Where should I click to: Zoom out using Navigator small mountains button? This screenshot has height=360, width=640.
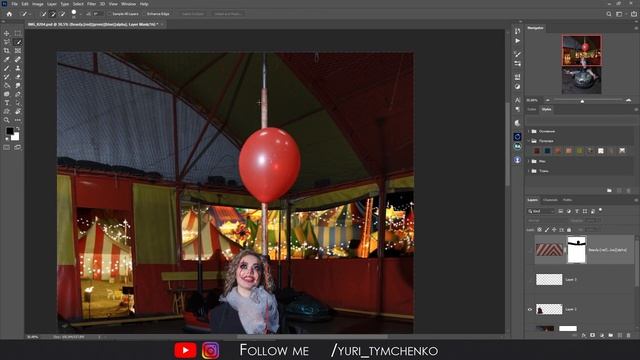pos(548,100)
